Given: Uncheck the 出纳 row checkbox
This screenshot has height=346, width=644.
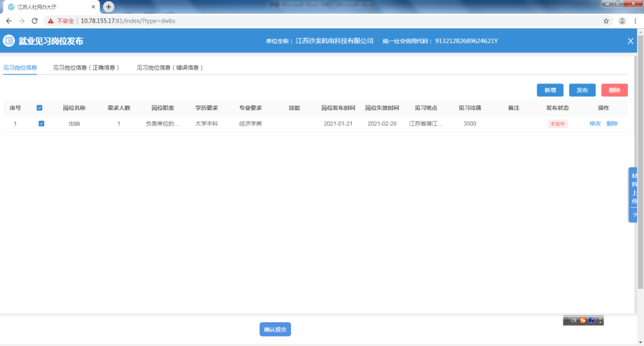Looking at the screenshot, I should [x=41, y=124].
